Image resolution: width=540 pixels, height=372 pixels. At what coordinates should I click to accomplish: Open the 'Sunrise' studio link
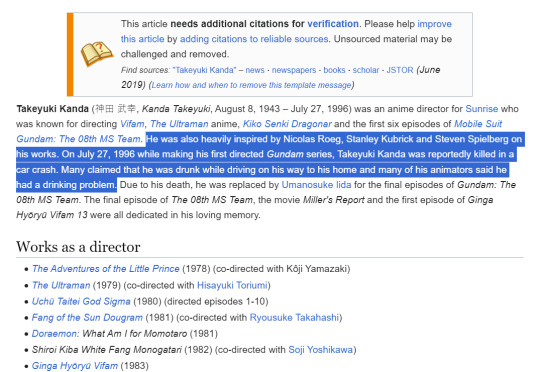481,109
